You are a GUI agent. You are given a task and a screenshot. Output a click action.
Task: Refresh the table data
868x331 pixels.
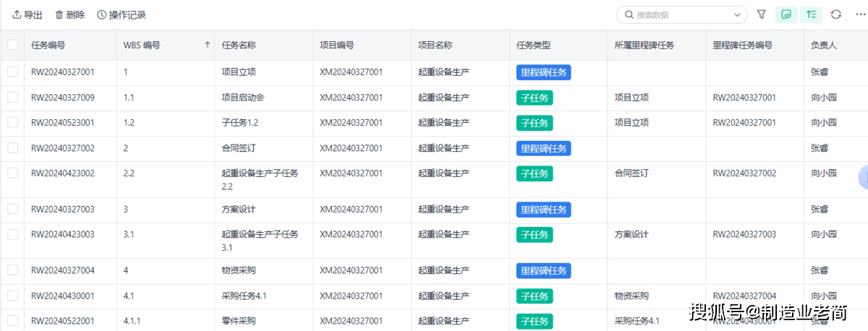point(836,14)
